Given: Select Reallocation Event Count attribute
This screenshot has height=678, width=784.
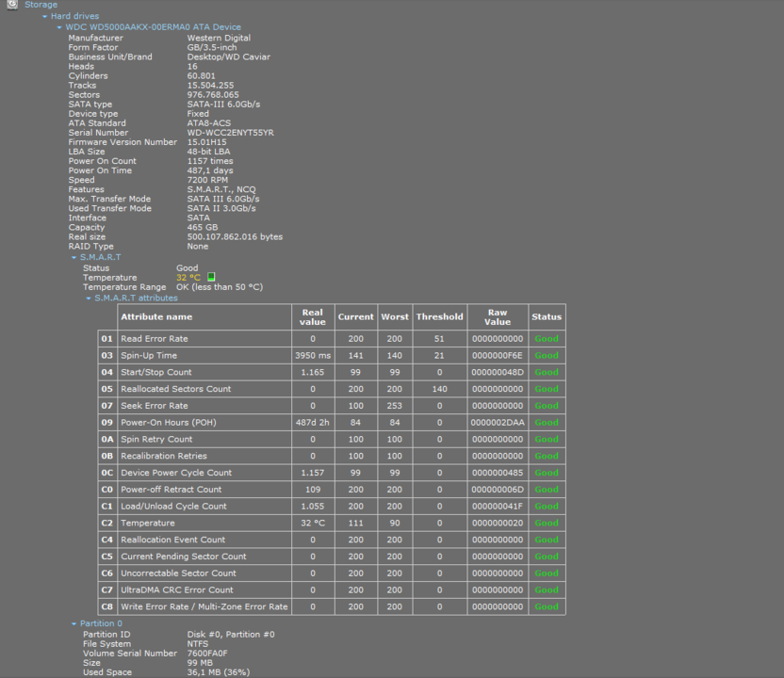Looking at the screenshot, I should pos(173,540).
